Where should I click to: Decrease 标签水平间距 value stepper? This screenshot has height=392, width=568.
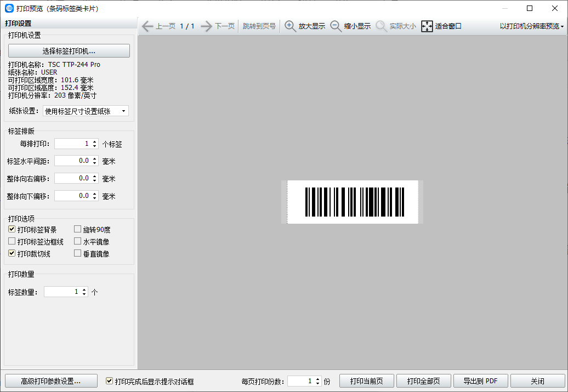(94, 163)
